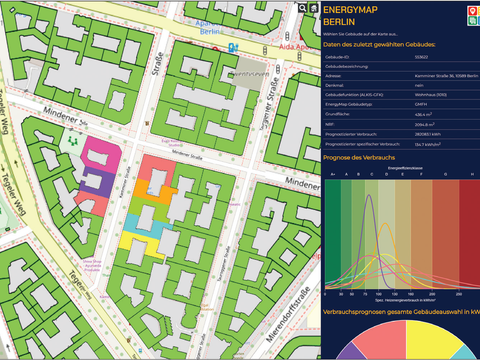Image resolution: width=480 pixels, height=360 pixels.
Task: Click the ENERGYMAP BERLIN title
Action: [x=350, y=16]
